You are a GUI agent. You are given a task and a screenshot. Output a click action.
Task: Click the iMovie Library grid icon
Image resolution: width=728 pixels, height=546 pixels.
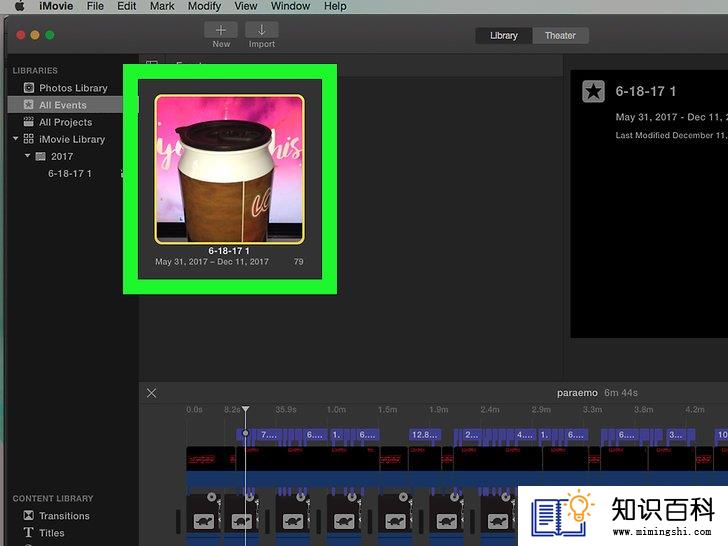tap(29, 139)
